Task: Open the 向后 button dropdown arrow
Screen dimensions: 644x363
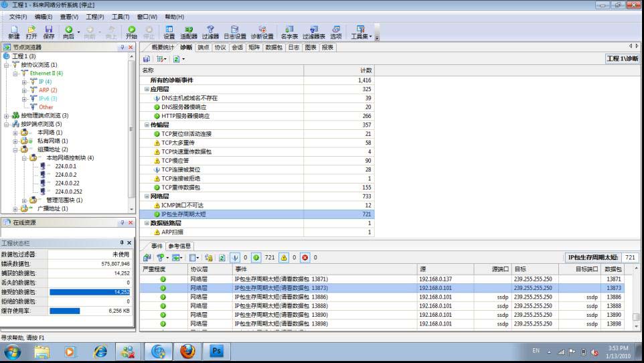Action: (78, 32)
